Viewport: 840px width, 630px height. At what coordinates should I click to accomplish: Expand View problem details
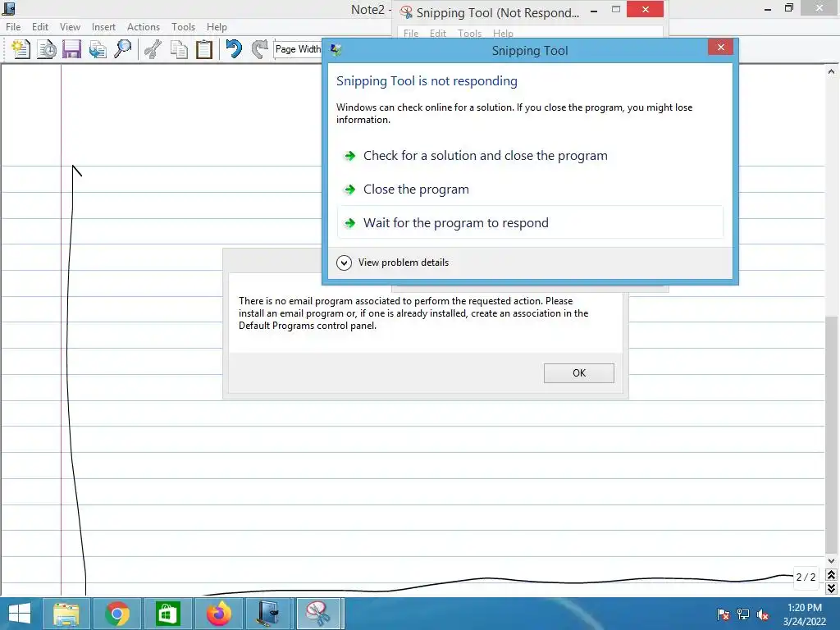[393, 262]
